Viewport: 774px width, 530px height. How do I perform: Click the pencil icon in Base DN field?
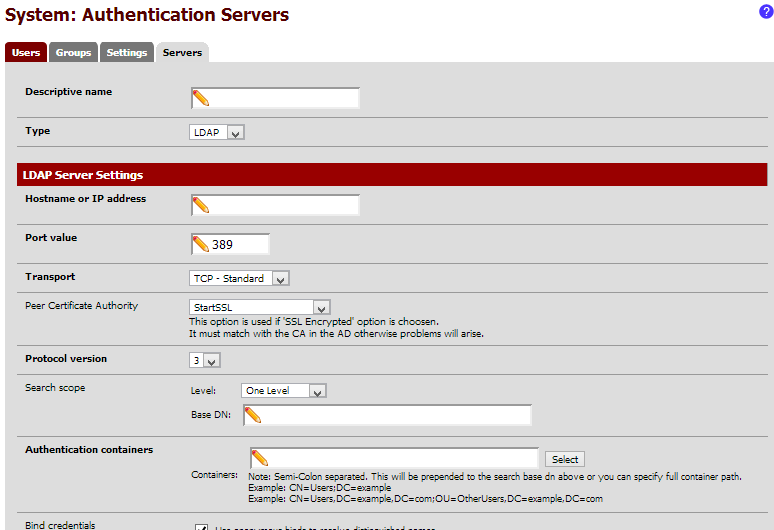(x=253, y=415)
